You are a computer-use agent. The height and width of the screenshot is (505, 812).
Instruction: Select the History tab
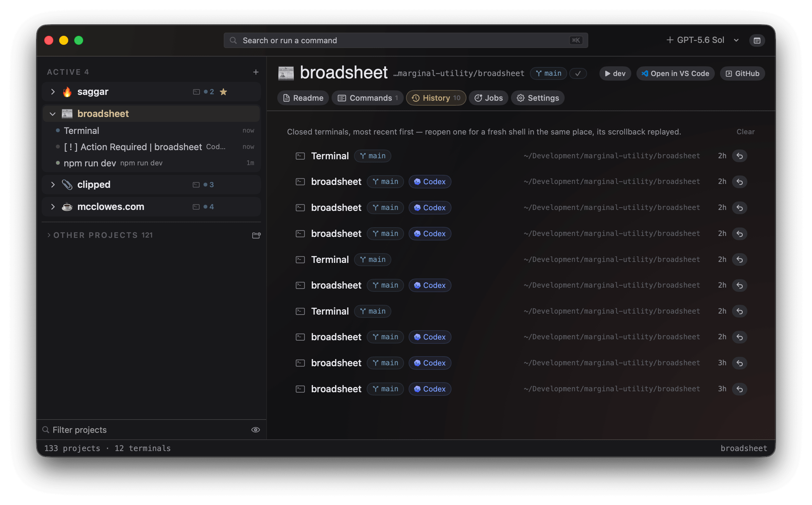point(436,98)
